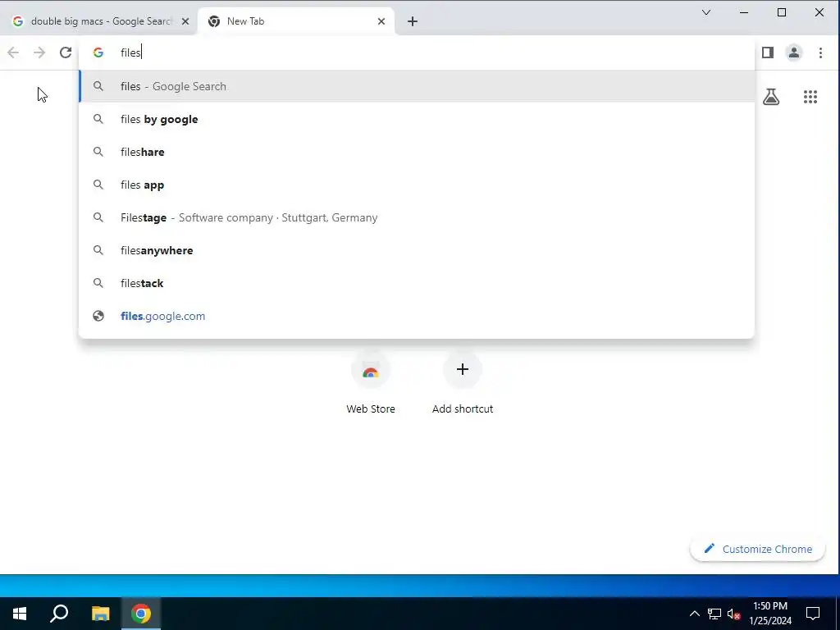The width and height of the screenshot is (840, 630).
Task: Open the profile avatar menu
Action: [x=794, y=52]
